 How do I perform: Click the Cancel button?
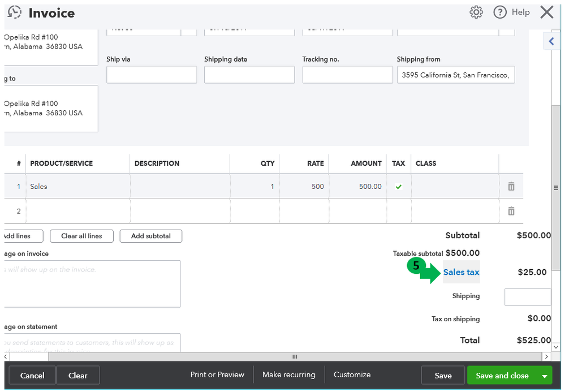pos(32,376)
